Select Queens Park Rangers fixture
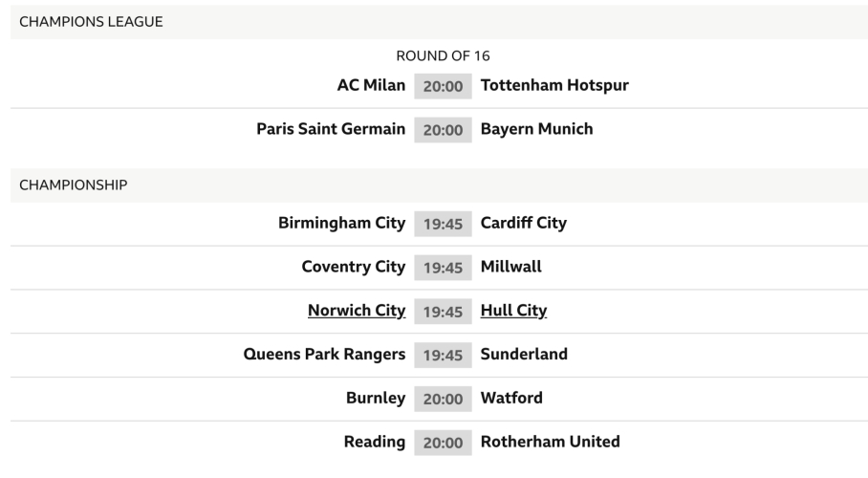Screen dimensions: 868x478 tap(325, 355)
